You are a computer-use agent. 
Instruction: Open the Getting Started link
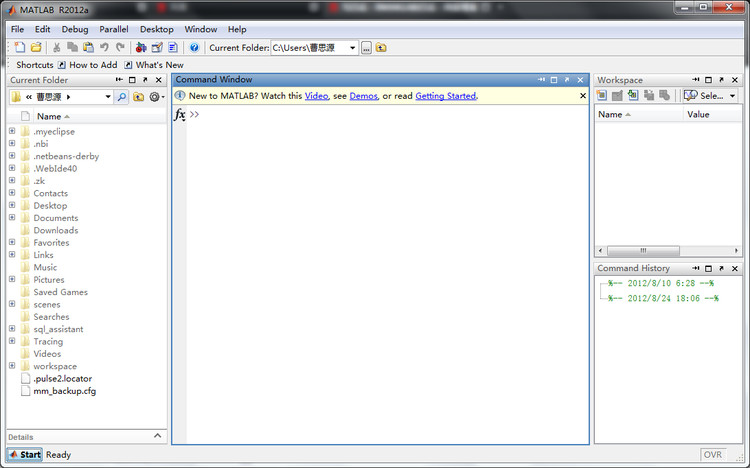(446, 96)
